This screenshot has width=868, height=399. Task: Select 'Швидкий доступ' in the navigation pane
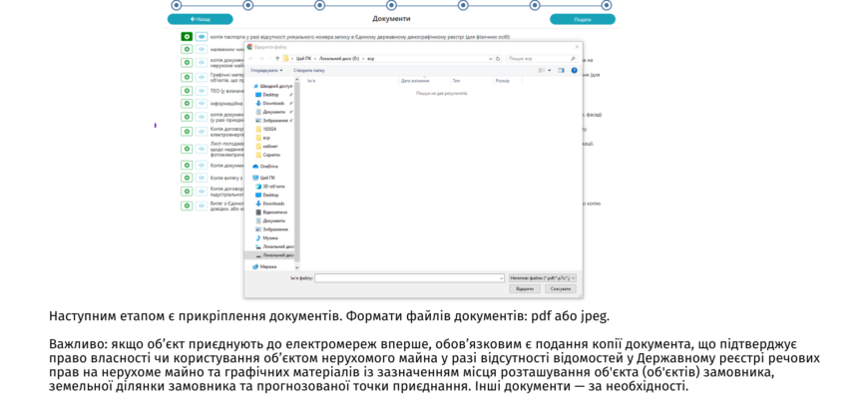[272, 87]
